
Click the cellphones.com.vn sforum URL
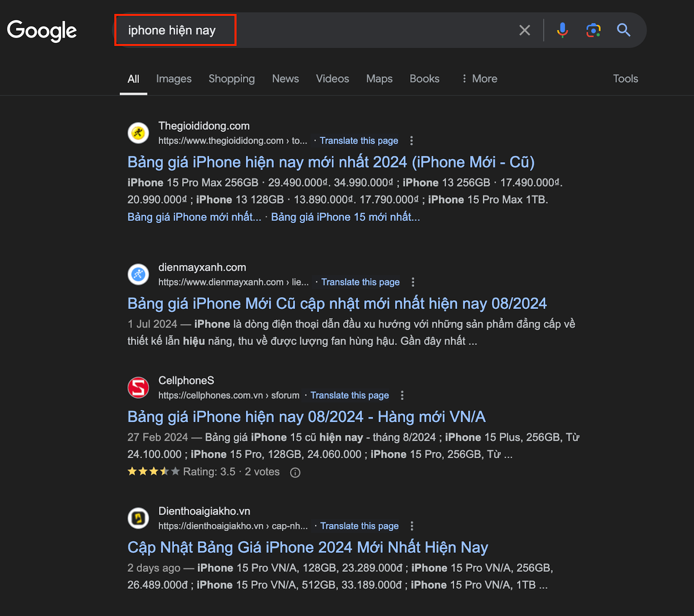tap(229, 395)
